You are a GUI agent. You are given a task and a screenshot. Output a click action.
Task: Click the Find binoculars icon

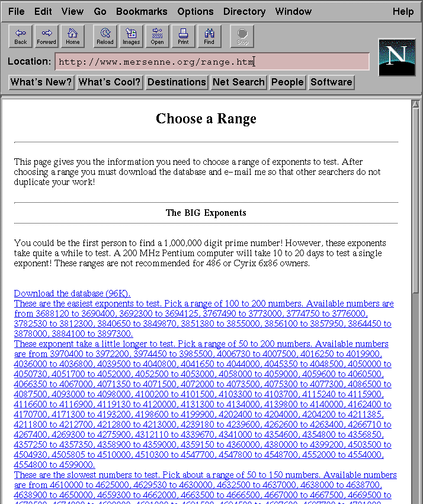coord(209,36)
